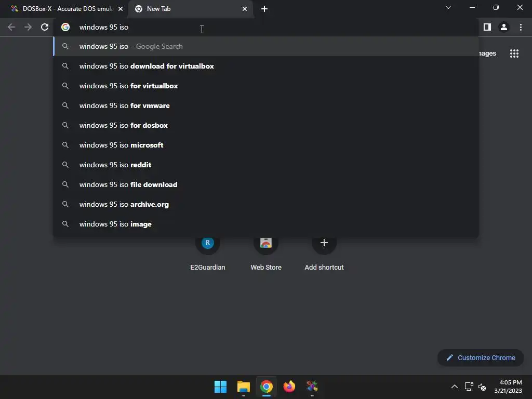This screenshot has height=399, width=532.
Task: Open the Google apps grid
Action: [514, 54]
